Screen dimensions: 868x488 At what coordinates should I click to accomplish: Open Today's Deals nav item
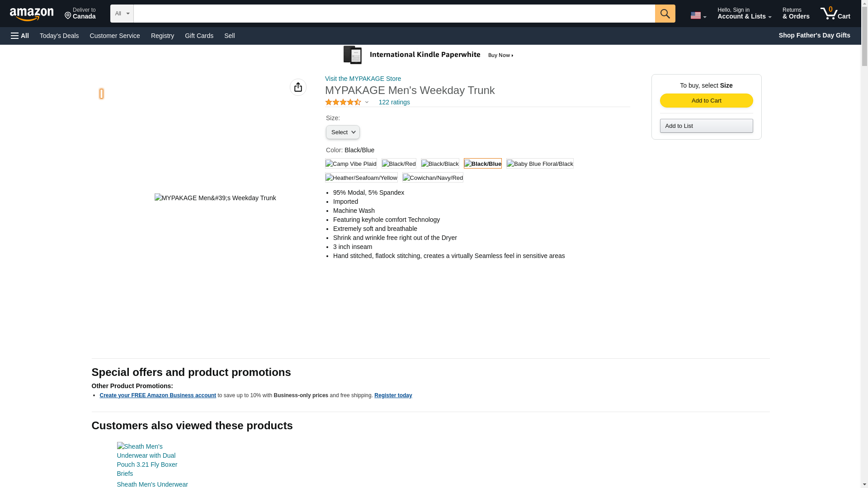coord(59,36)
